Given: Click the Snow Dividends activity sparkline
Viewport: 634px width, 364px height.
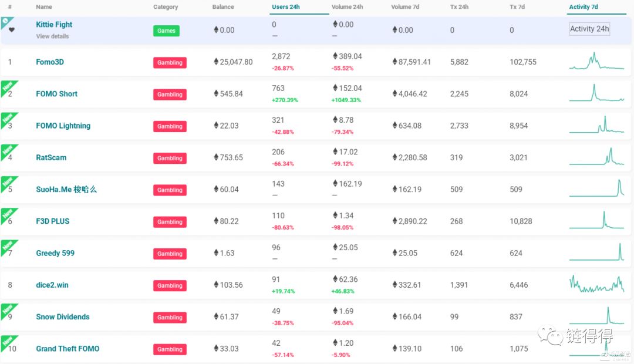Looking at the screenshot, I should click(596, 316).
